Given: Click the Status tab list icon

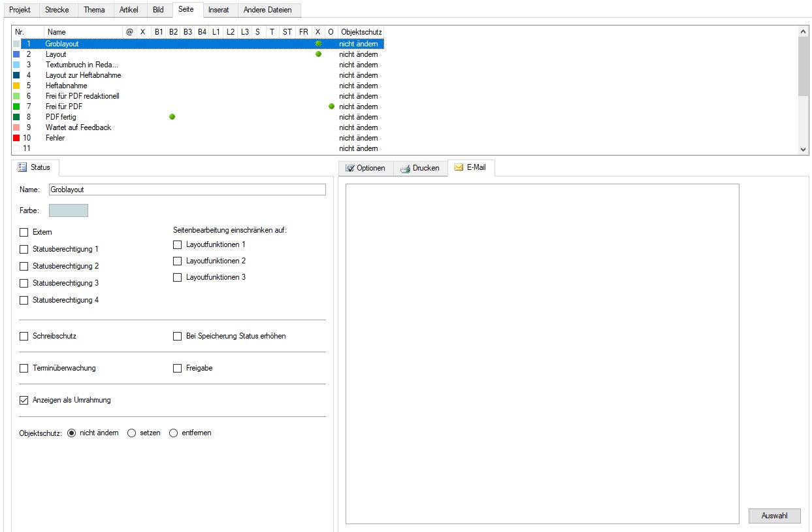Looking at the screenshot, I should coord(23,167).
